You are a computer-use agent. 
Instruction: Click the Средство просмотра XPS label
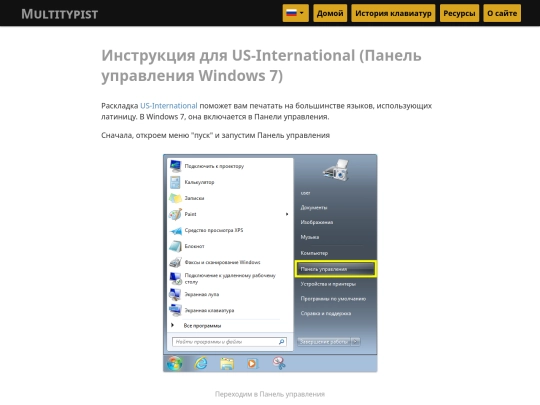[x=214, y=230]
